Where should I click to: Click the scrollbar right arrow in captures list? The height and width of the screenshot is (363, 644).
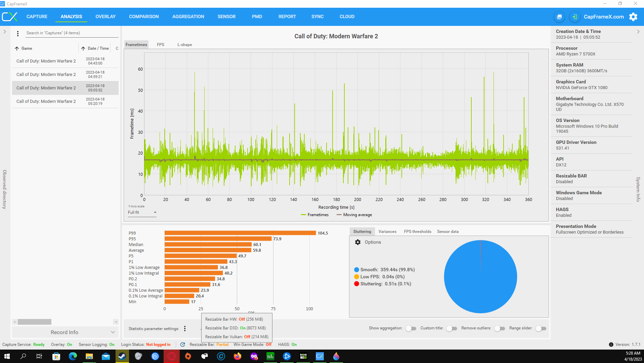[116, 322]
